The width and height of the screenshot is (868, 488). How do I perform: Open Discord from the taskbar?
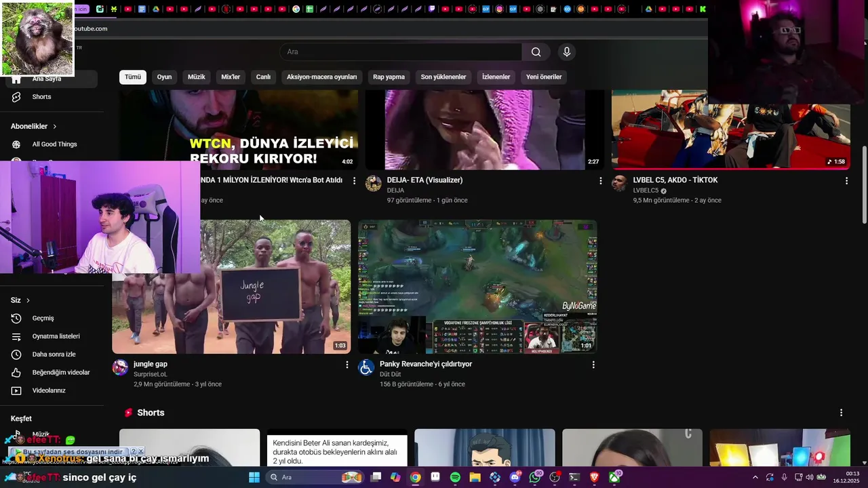(x=515, y=477)
